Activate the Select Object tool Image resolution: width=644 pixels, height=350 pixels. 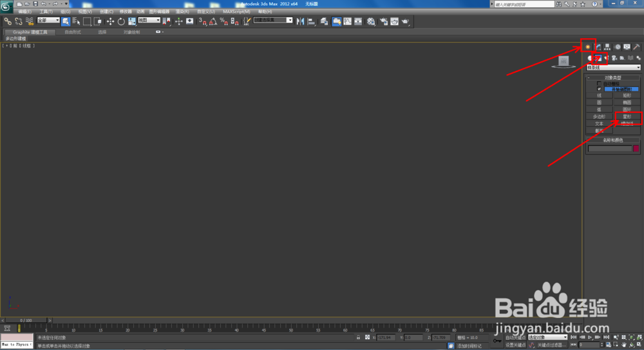pos(66,21)
